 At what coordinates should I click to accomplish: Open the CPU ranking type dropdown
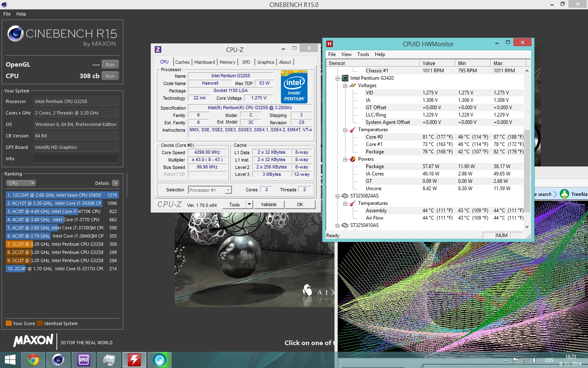point(21,183)
